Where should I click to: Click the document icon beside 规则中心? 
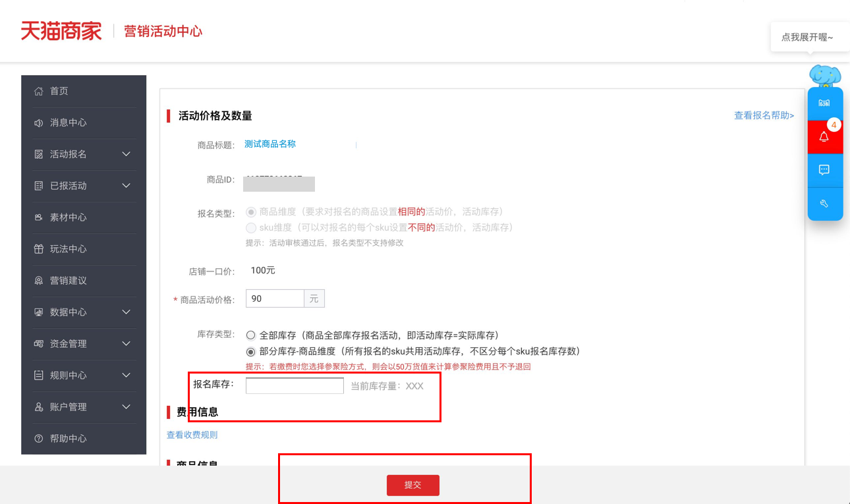click(x=38, y=376)
